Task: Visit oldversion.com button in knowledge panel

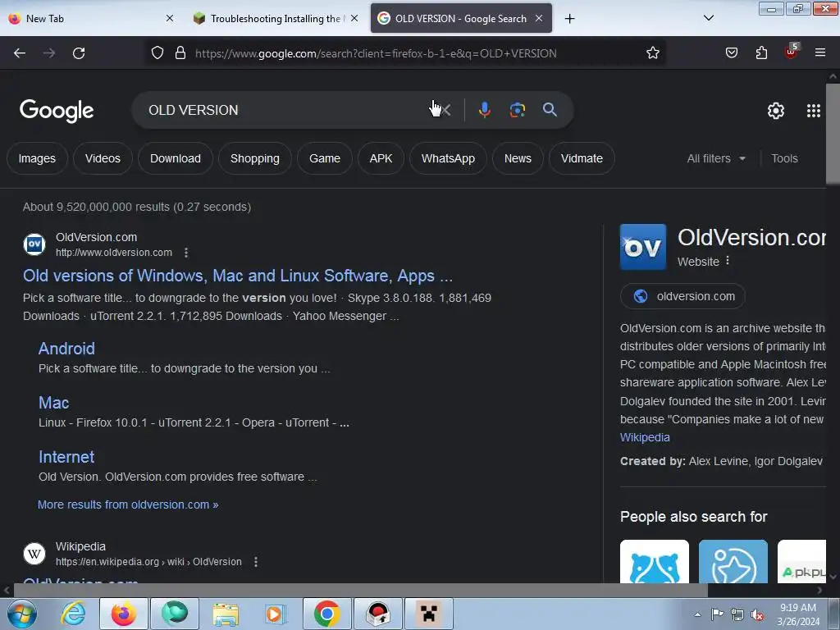Action: click(682, 296)
